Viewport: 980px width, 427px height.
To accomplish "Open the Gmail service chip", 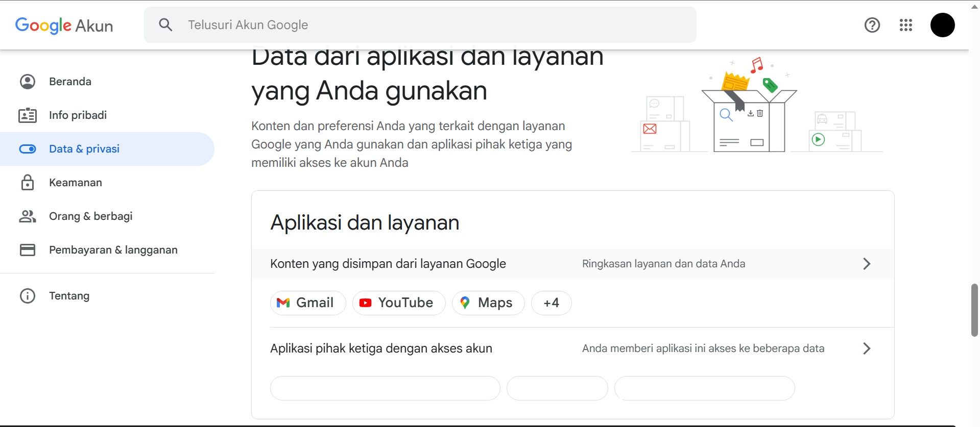I will tap(307, 303).
